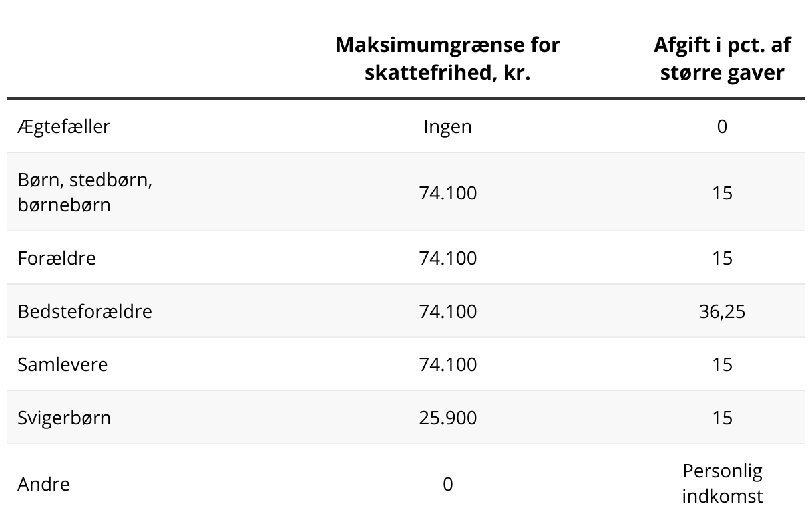Screen dimensions: 812x528
Task: Click the 15 percent cell for Forældre
Action: click(722, 258)
